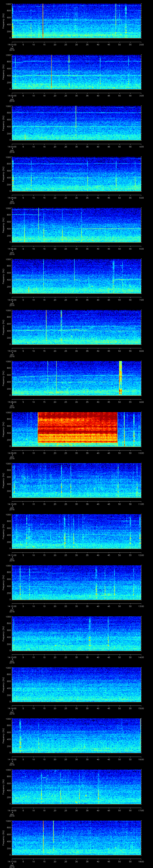Click the "Frequency (Hz)" axis label of the 14:01:00 panel
The image size is (153, 868).
(x=3, y=21)
